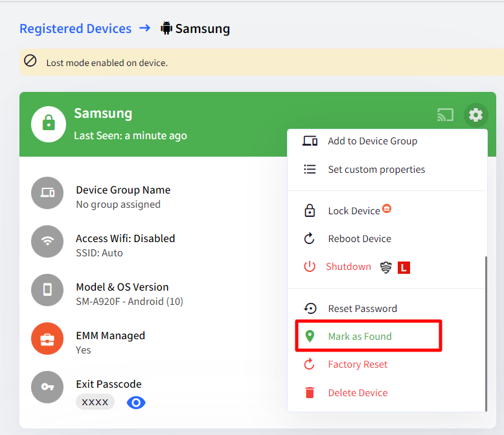
Task: Click the arrow after Registered Devices
Action: click(x=145, y=28)
